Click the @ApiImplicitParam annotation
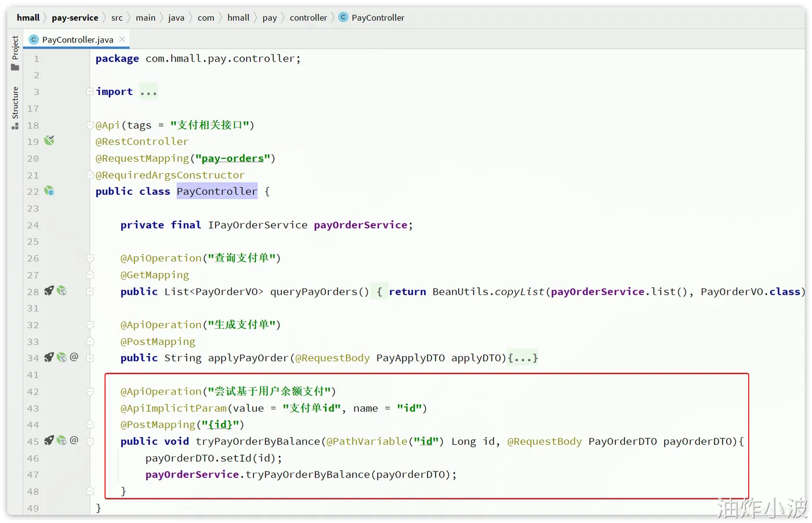This screenshot has width=812, height=523. [x=174, y=408]
